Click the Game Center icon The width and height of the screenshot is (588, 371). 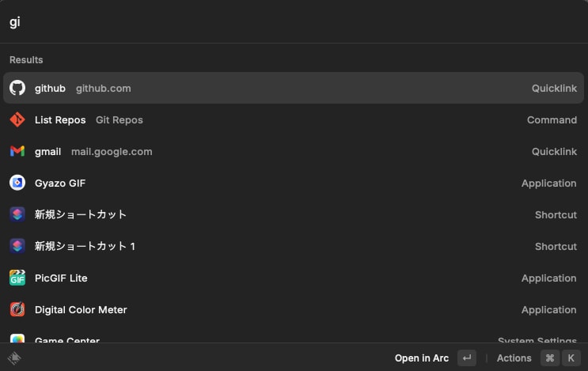tap(17, 339)
